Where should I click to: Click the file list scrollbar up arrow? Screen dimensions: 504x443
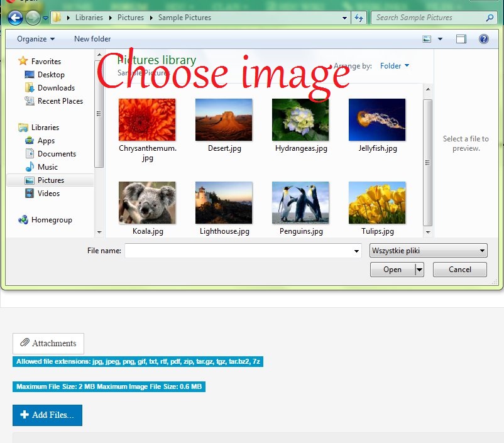[428, 89]
